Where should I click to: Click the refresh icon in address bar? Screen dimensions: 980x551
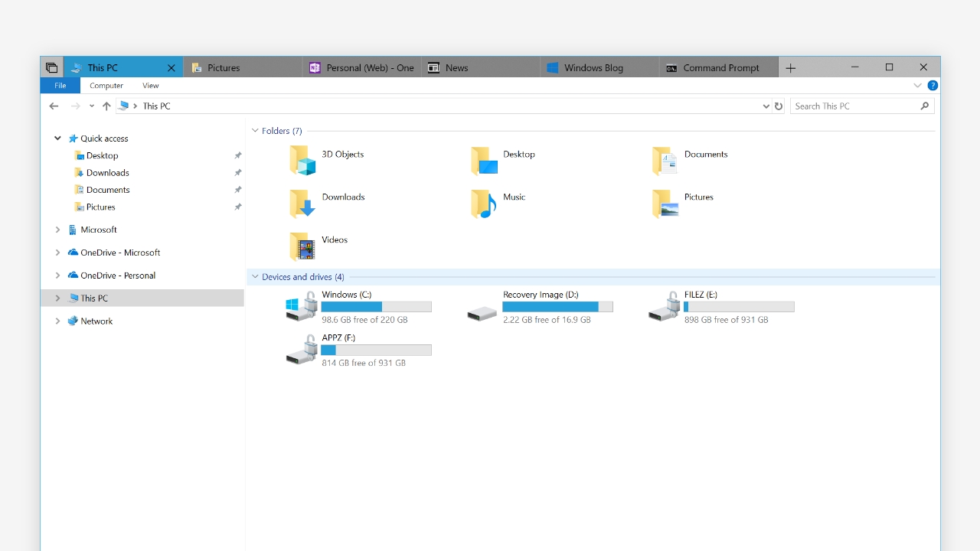tap(779, 106)
